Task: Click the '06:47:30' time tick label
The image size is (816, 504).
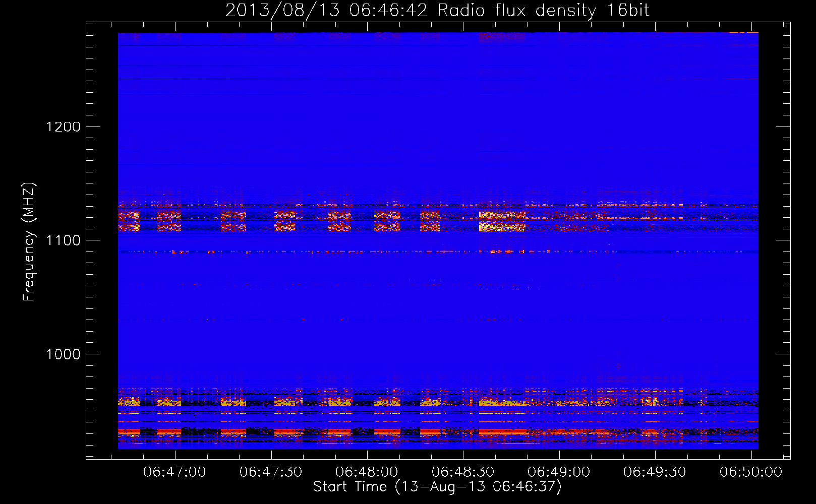Action: [271, 472]
